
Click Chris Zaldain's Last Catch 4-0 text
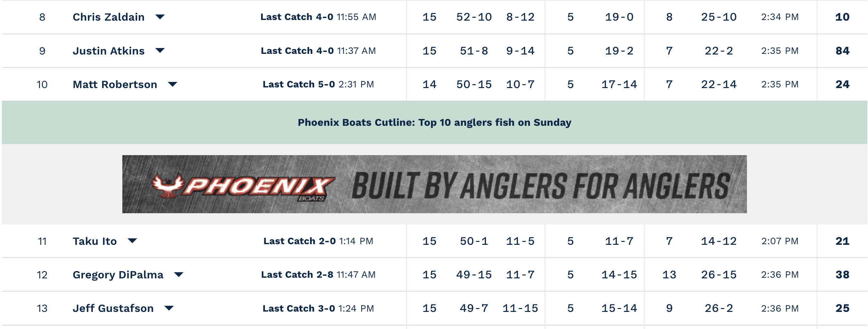(297, 17)
